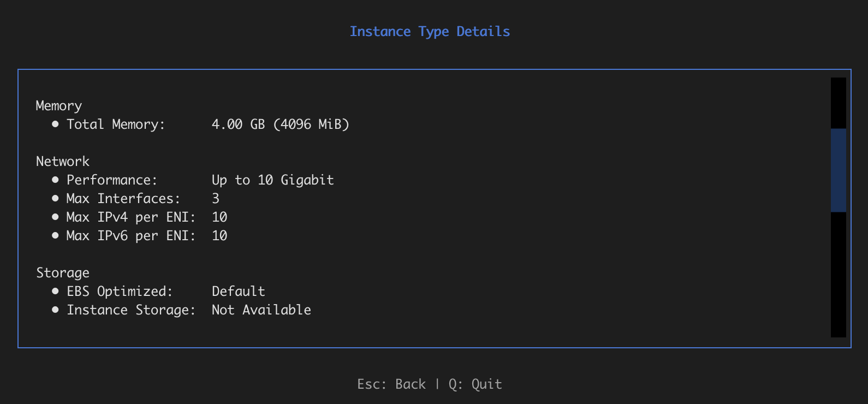Click the 'Instance Storage:' label
The height and width of the screenshot is (404, 868).
click(131, 310)
